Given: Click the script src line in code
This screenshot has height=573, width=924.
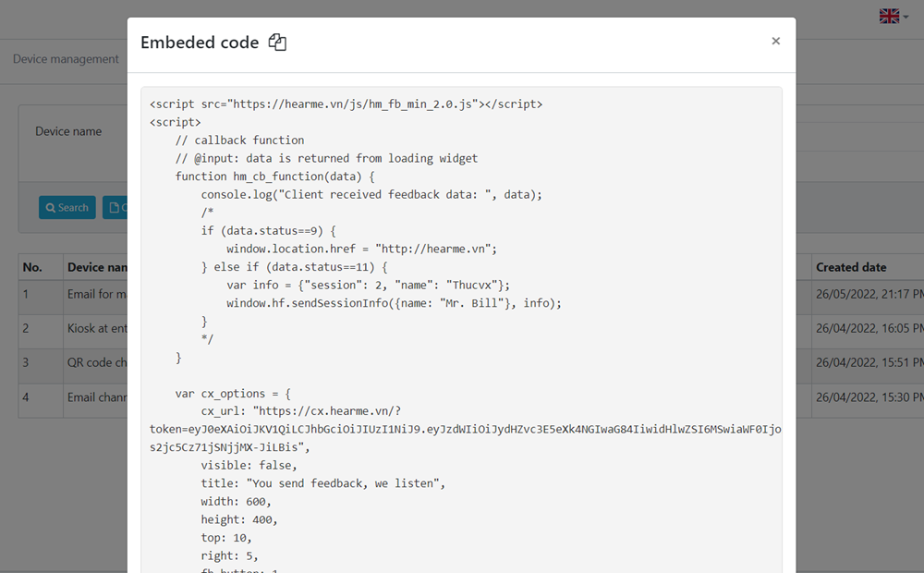Looking at the screenshot, I should pos(346,104).
